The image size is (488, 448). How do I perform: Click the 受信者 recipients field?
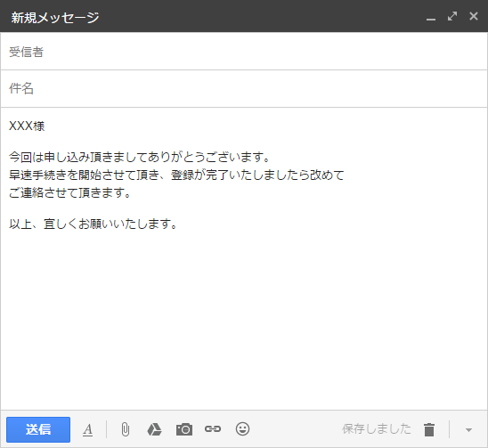pyautogui.click(x=244, y=52)
